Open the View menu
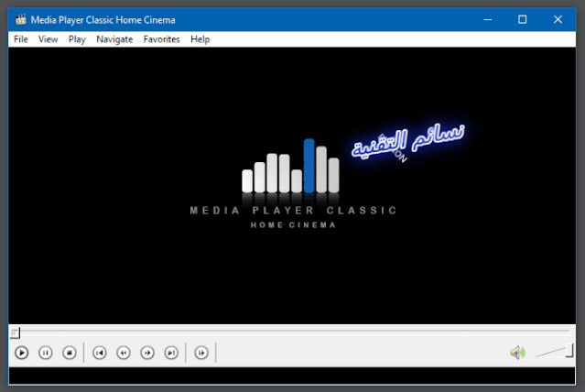Image resolution: width=585 pixels, height=392 pixels. 49,39
